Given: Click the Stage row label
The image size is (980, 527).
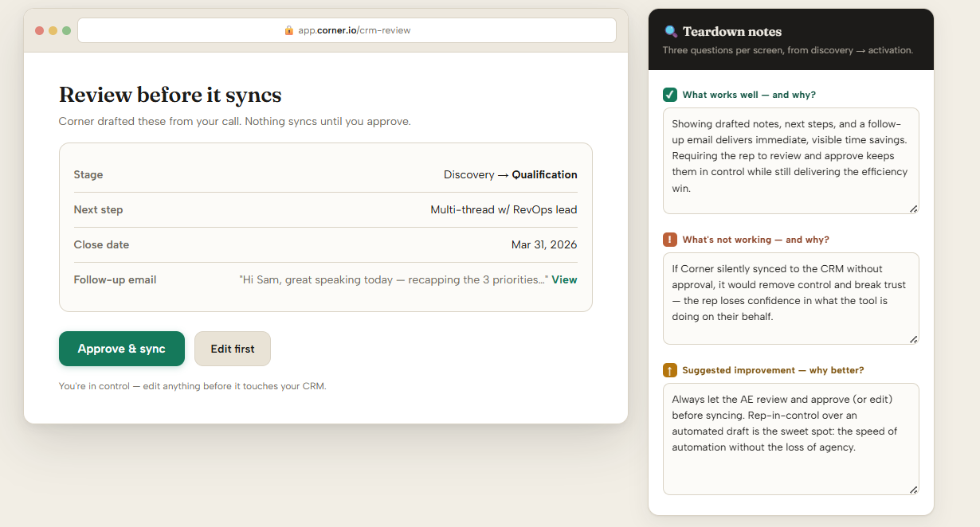Looking at the screenshot, I should (x=88, y=175).
